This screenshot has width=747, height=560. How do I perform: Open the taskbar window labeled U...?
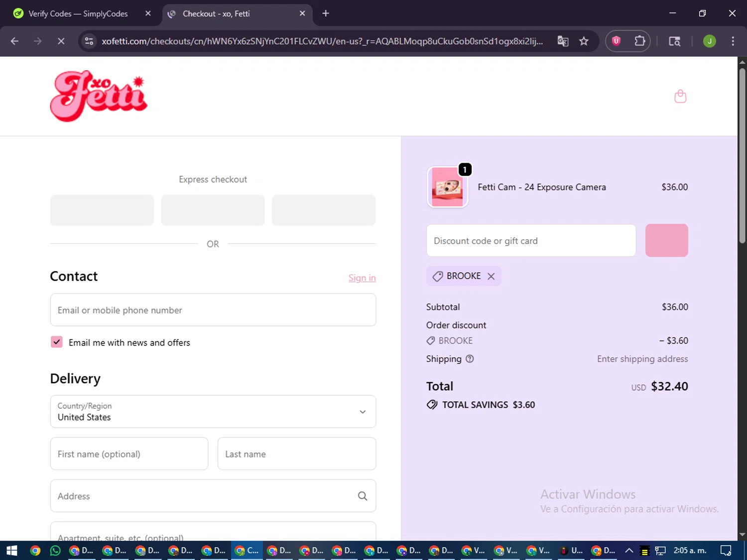pyautogui.click(x=571, y=550)
